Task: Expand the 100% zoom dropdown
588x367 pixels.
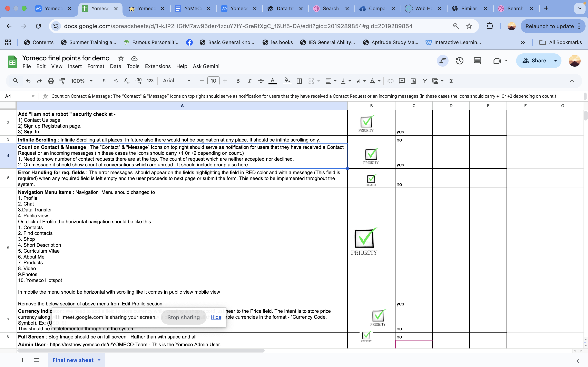Action: 82,81
